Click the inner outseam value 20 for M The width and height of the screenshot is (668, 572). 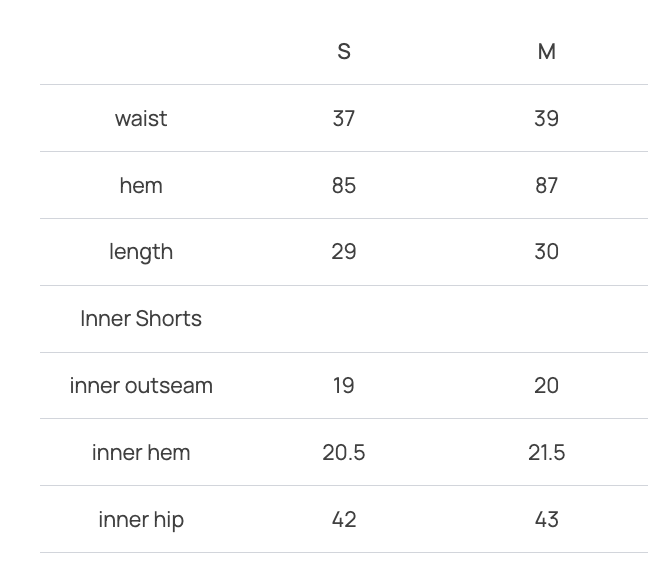coord(546,385)
